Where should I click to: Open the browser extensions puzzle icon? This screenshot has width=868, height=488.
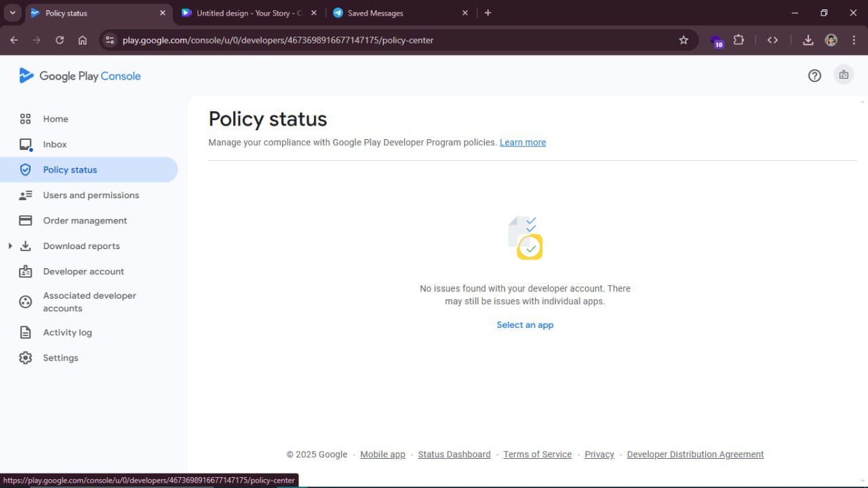click(x=739, y=40)
